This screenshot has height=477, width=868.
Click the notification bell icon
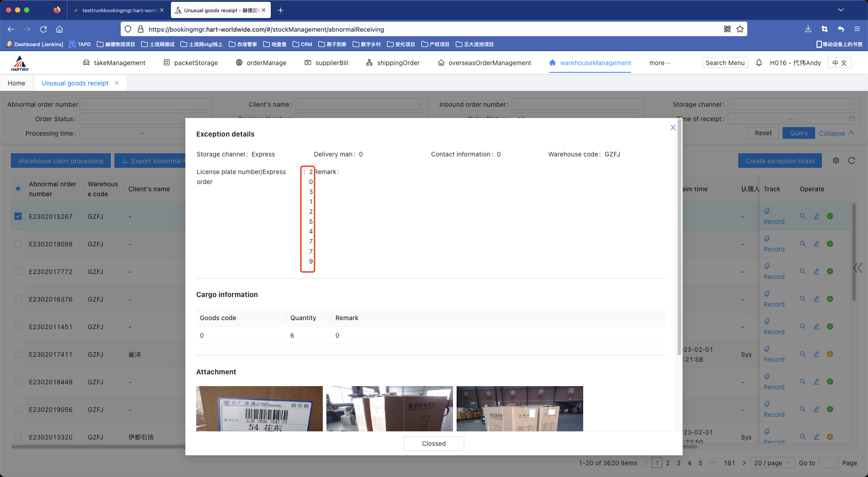coord(759,63)
